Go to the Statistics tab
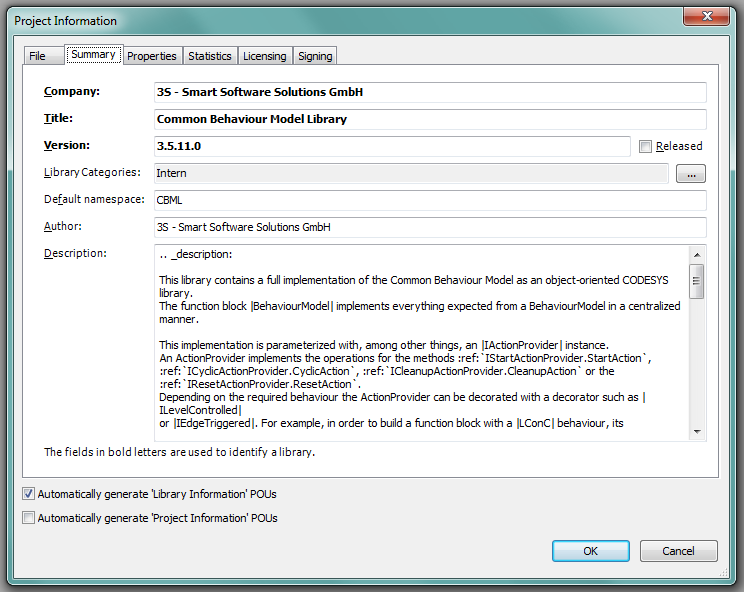Screen dimensions: 744x592 pyautogui.click(x=210, y=56)
